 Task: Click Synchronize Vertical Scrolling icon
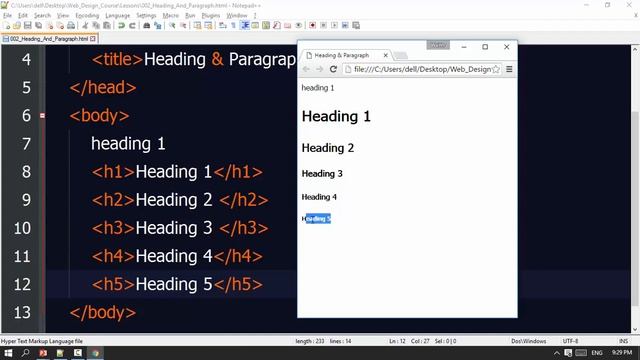[197, 25]
